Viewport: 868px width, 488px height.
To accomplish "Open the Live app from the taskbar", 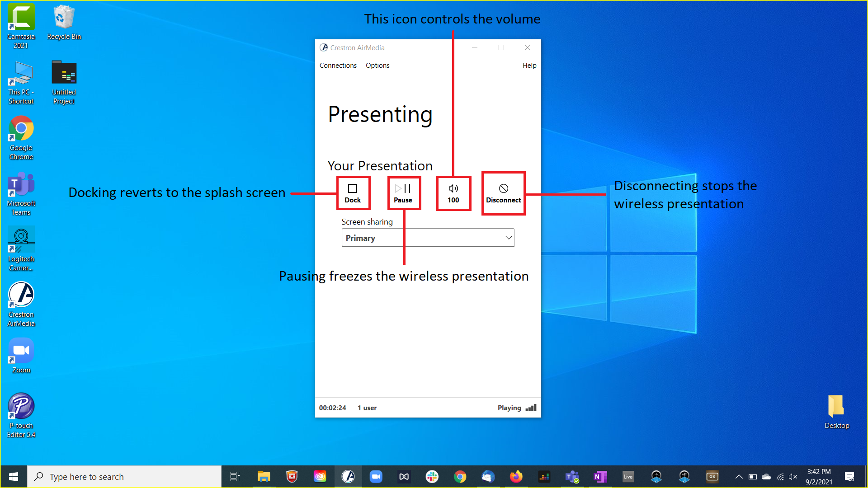I will tap(628, 477).
